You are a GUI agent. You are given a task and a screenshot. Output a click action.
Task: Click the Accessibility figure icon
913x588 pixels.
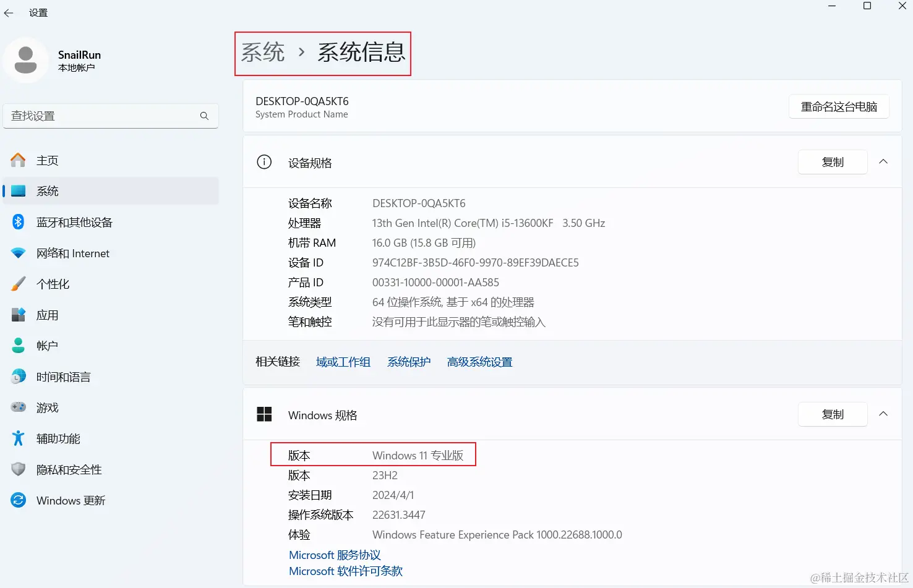pos(19,438)
